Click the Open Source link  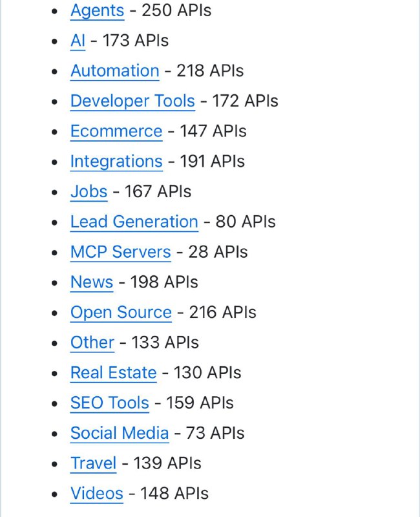coord(121,313)
